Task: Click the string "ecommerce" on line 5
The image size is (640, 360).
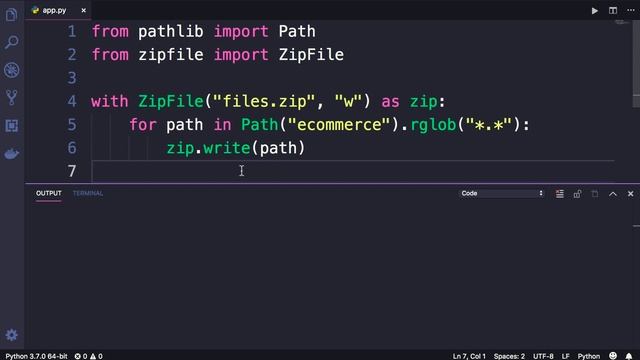Action: [x=338, y=124]
